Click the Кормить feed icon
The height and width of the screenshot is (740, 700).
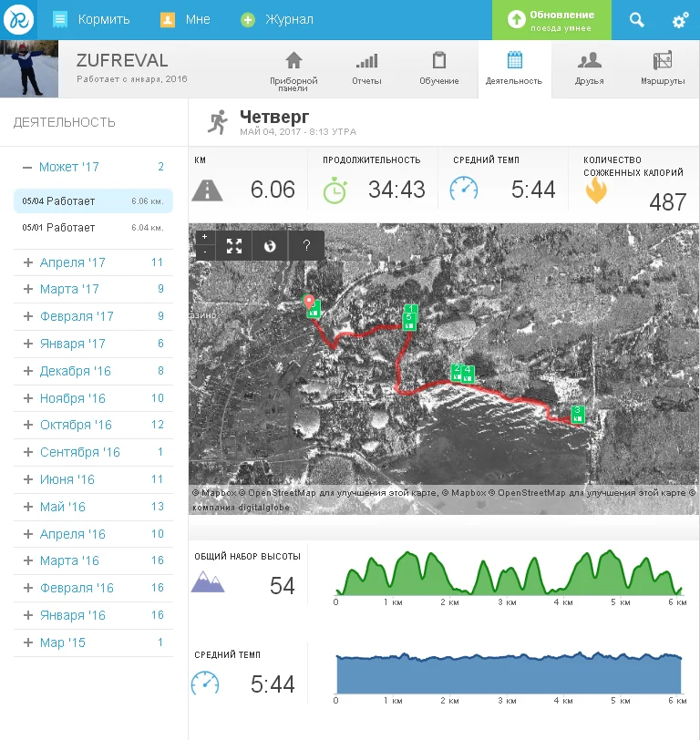pyautogui.click(x=60, y=20)
